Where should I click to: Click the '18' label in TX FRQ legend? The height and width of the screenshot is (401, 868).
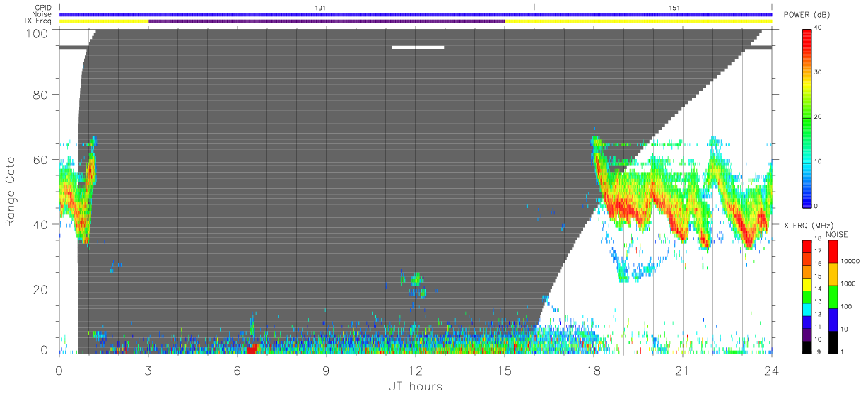point(818,240)
